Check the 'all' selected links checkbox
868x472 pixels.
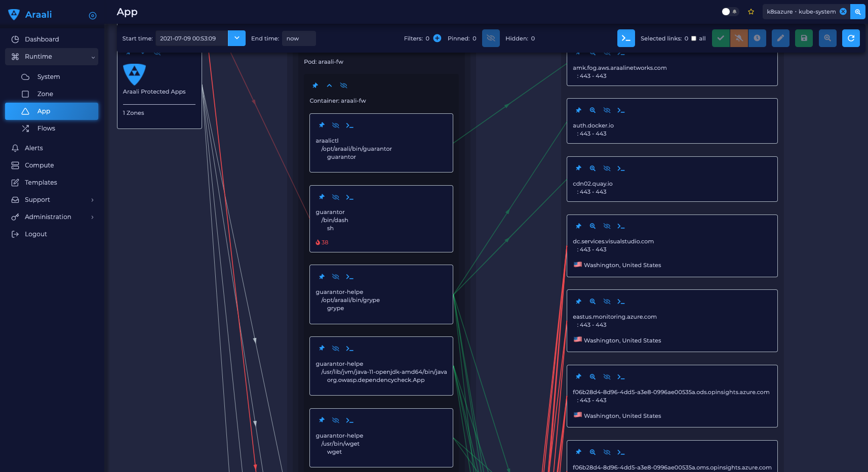pyautogui.click(x=694, y=38)
